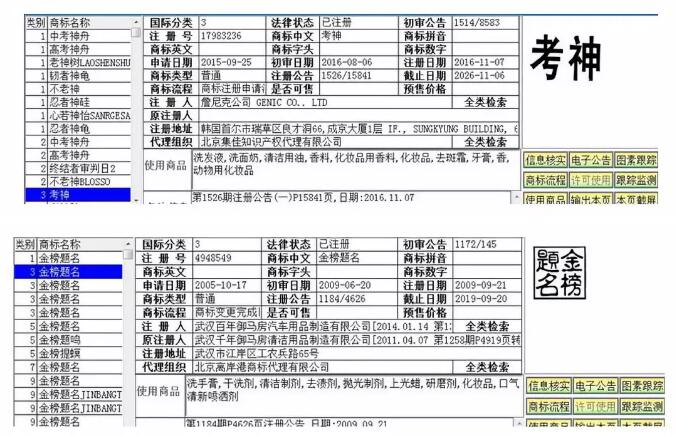This screenshot has height=435, width=676.
Task: Select class 2 高考神舟 row
Action: (78, 155)
